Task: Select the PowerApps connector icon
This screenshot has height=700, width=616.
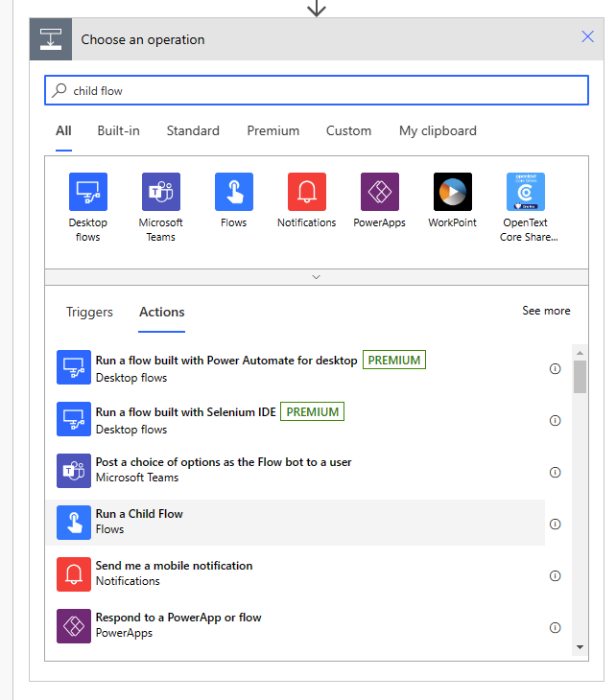Action: 380,192
